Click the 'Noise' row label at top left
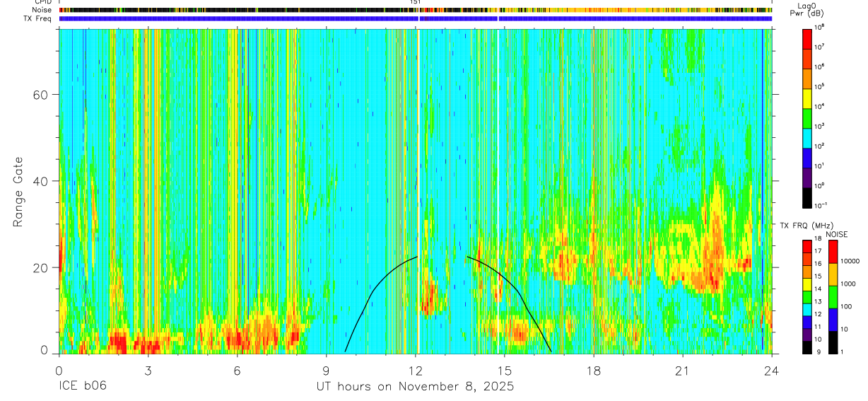This screenshot has width=868, height=401. coord(41,10)
